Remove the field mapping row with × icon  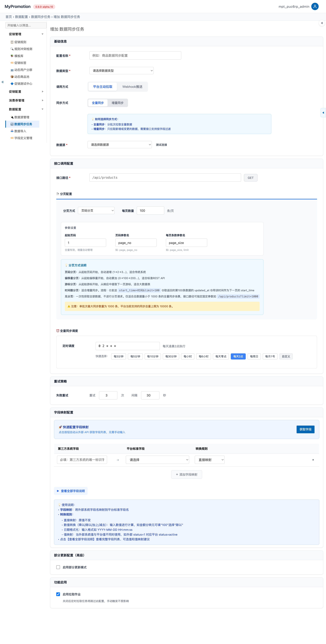point(313,460)
